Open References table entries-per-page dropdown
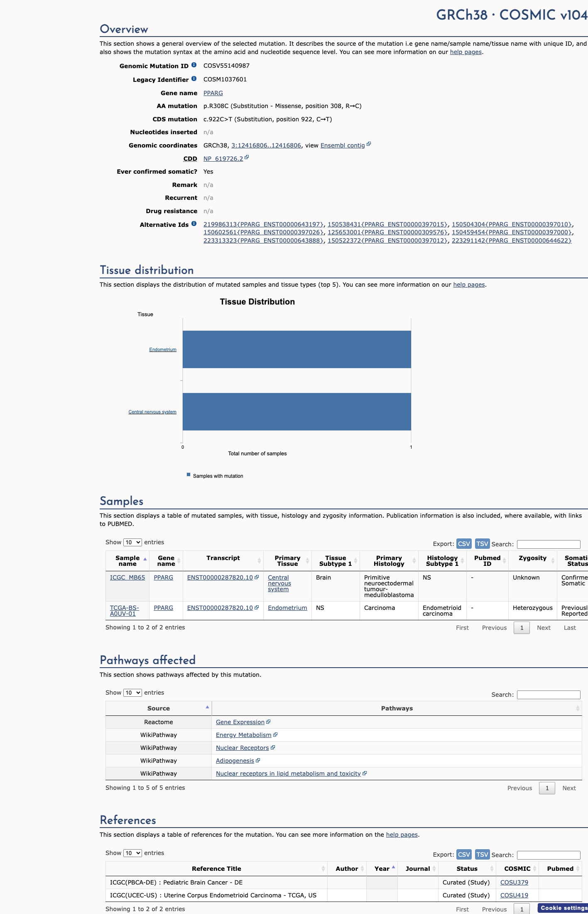 (x=132, y=853)
